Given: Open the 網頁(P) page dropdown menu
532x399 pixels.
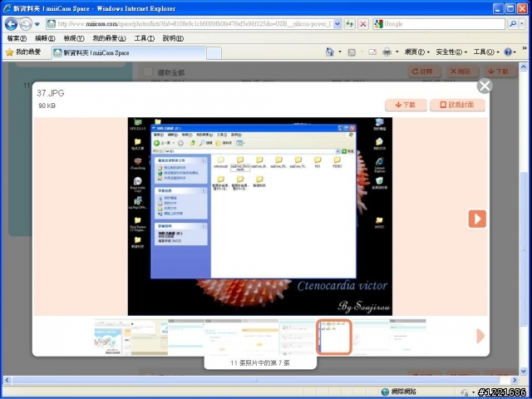Looking at the screenshot, I should click(417, 52).
